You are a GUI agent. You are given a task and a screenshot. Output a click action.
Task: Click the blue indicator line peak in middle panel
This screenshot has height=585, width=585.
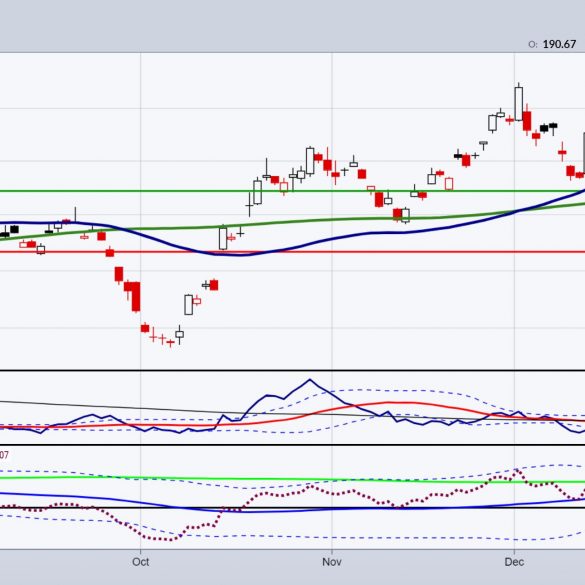(310, 380)
